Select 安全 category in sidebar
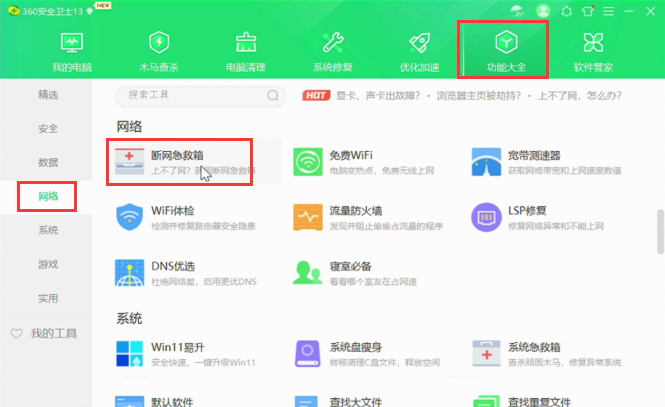 [x=48, y=128]
